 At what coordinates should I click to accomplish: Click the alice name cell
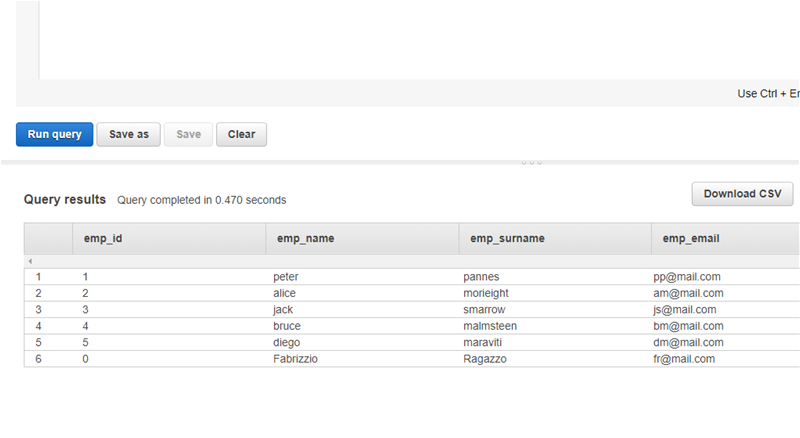pos(285,293)
